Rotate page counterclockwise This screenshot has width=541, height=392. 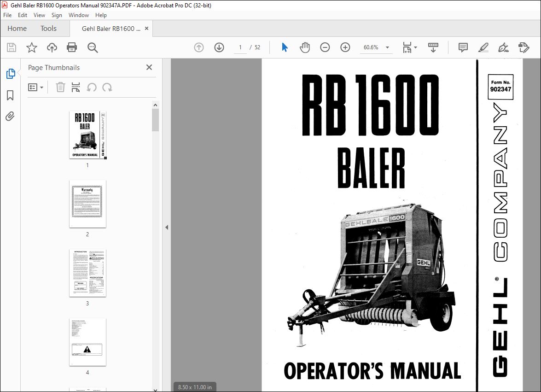[x=92, y=88]
